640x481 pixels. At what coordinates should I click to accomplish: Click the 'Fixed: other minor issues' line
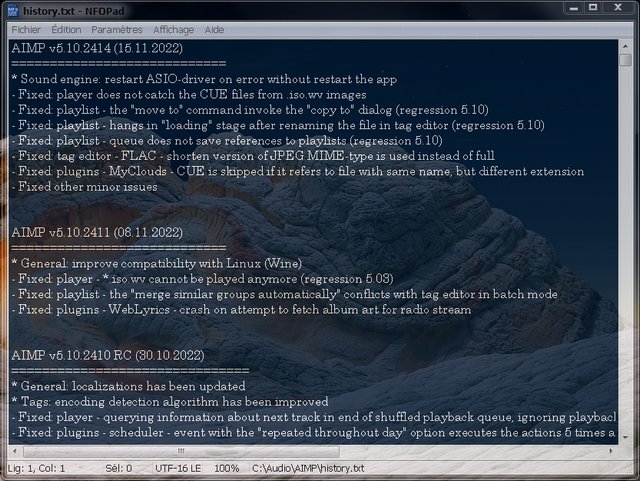(84, 187)
